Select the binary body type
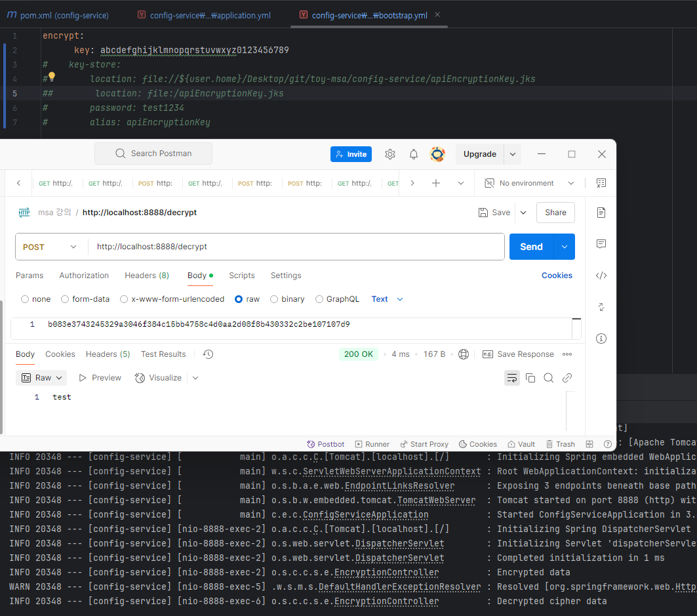Image resolution: width=697 pixels, height=616 pixels. (274, 299)
